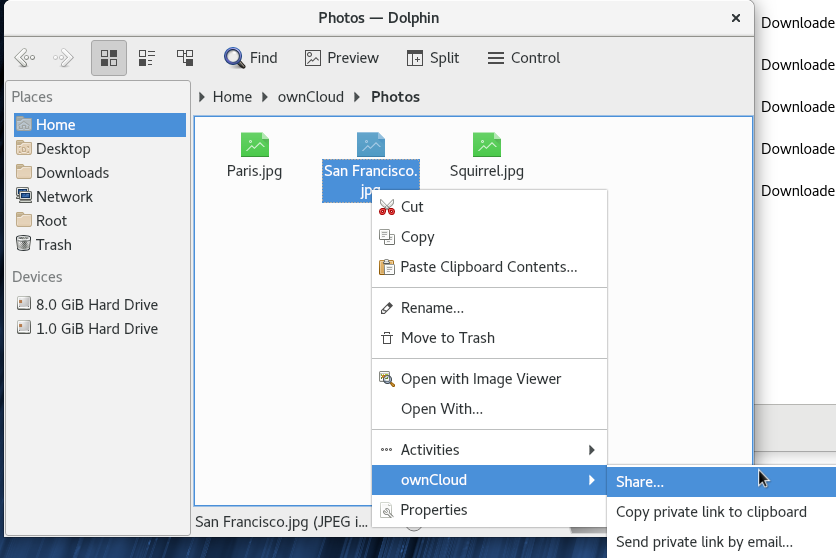Switch to Details tree view mode

point(185,58)
